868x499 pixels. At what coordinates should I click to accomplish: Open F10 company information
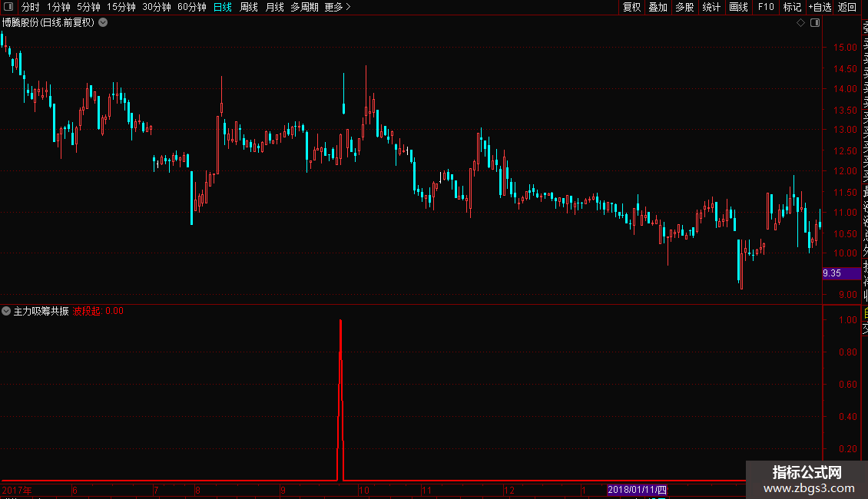click(766, 7)
